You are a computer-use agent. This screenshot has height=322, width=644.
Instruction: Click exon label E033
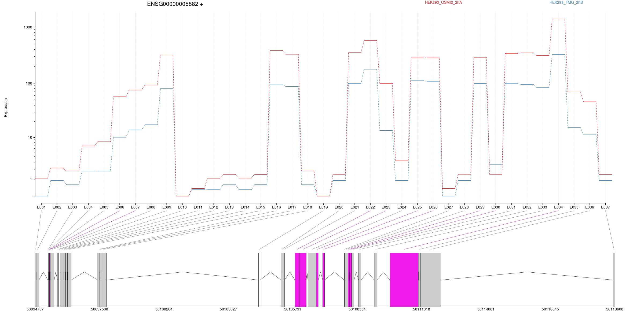(543, 207)
